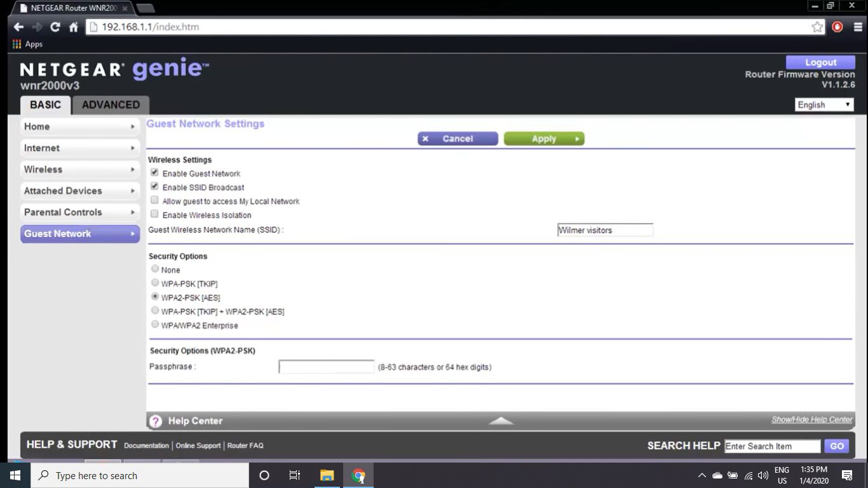The image size is (868, 488).
Task: Click the GO search button
Action: click(x=837, y=446)
